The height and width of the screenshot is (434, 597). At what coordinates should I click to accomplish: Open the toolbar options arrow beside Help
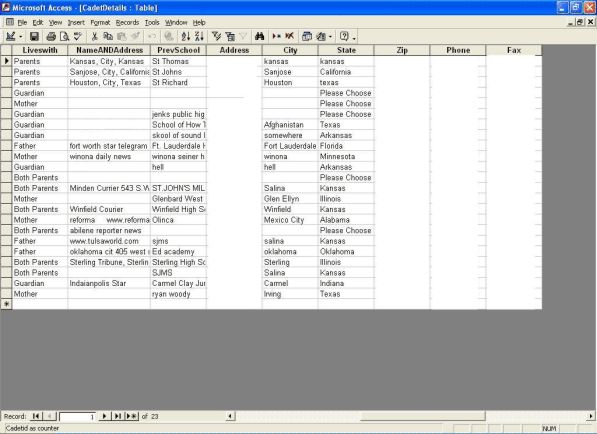click(x=354, y=37)
